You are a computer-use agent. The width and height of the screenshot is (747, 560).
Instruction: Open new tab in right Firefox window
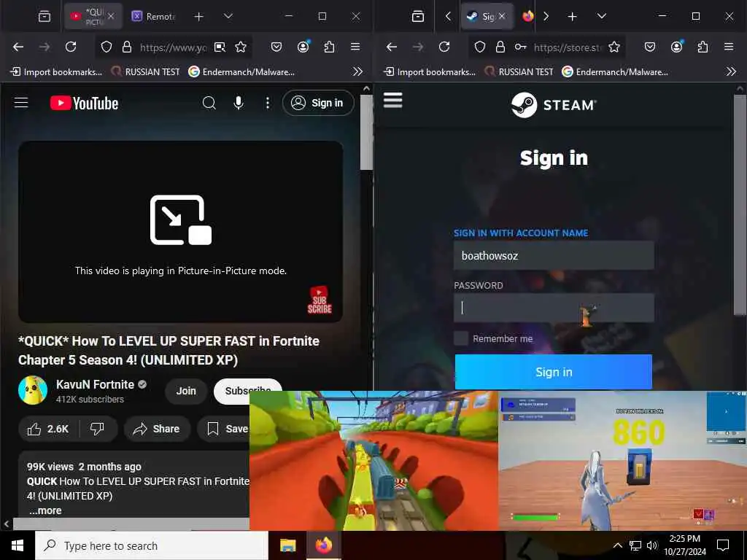click(572, 17)
